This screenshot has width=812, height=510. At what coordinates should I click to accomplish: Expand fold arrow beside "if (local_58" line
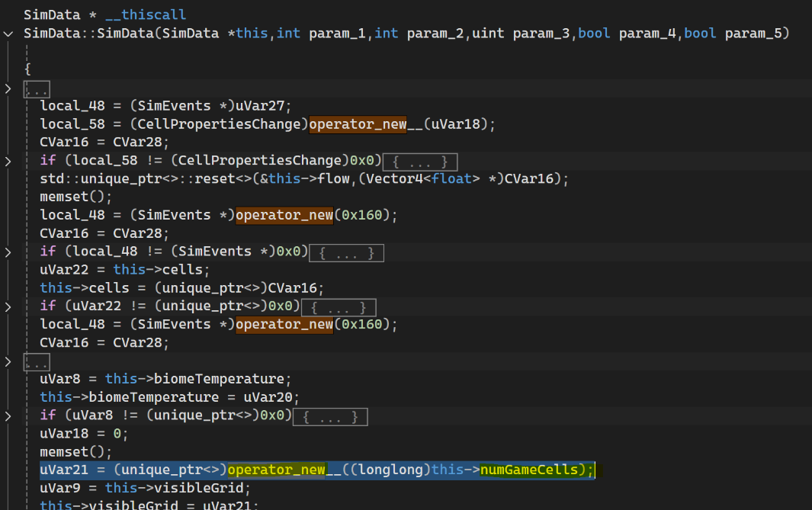click(8, 161)
